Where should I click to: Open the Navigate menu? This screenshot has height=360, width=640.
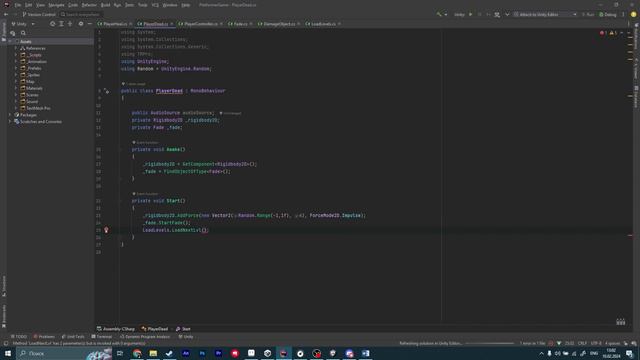pos(56,5)
